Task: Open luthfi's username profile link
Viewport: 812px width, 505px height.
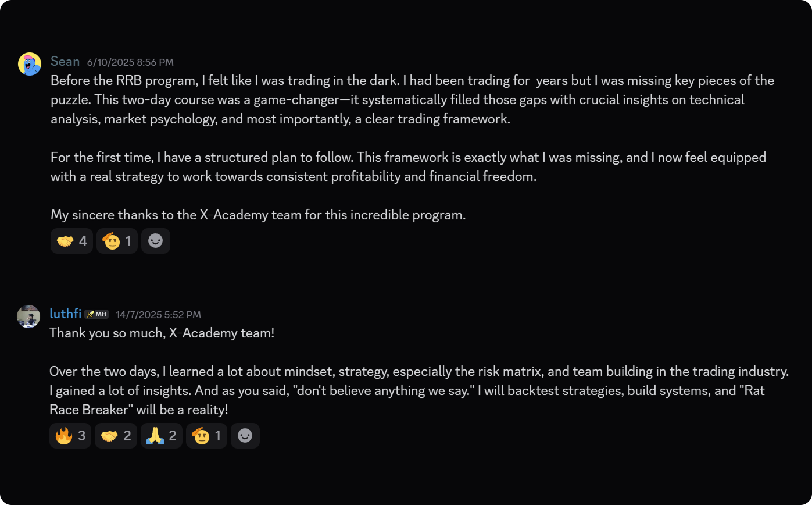Action: pos(65,314)
